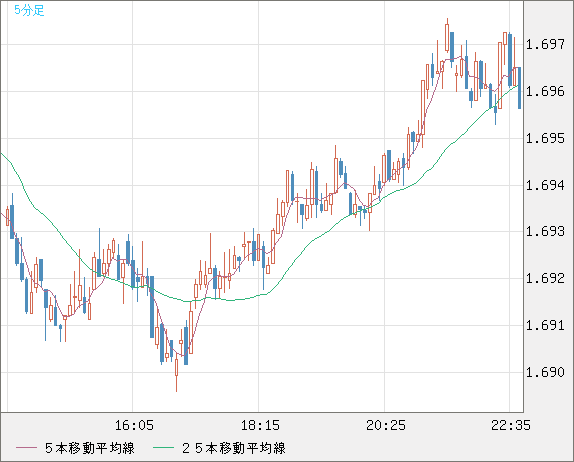This screenshot has width=574, height=462.
Task: Select the 1.696 price axis label
Action: click(x=545, y=91)
